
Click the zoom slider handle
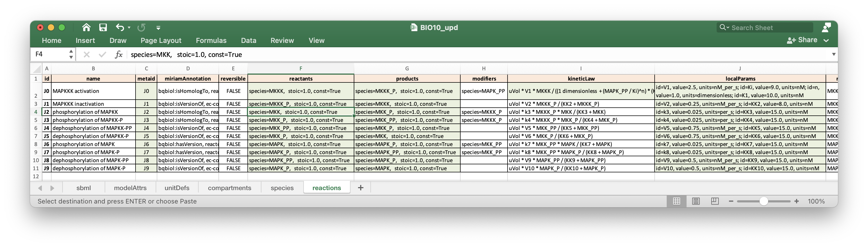pyautogui.click(x=764, y=201)
